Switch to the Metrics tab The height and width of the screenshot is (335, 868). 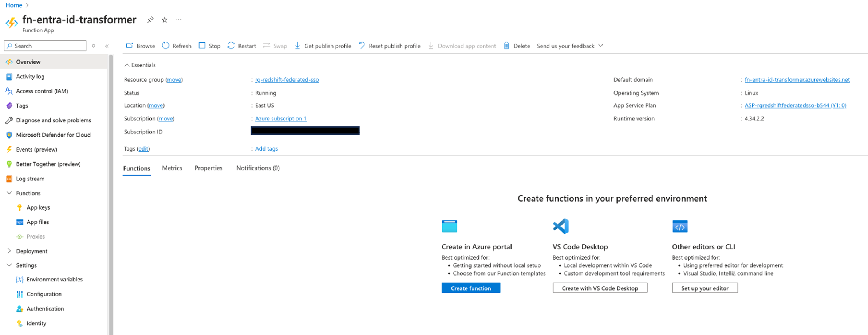pyautogui.click(x=172, y=168)
